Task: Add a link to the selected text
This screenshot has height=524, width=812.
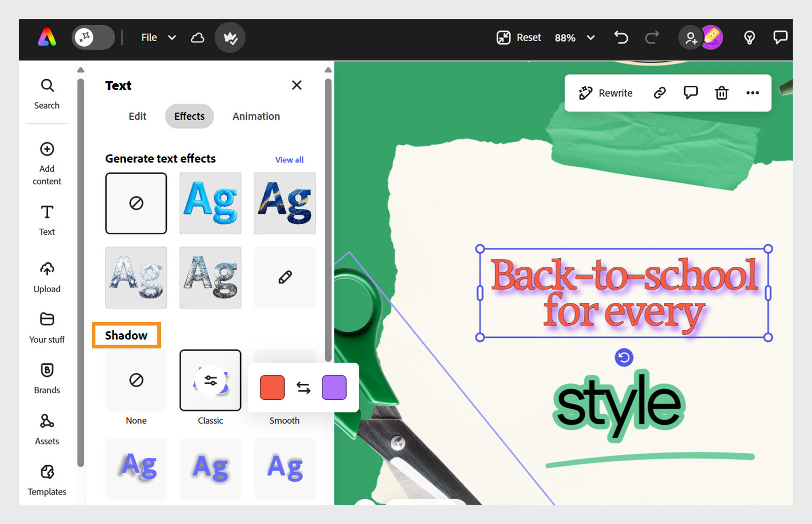Action: [659, 93]
